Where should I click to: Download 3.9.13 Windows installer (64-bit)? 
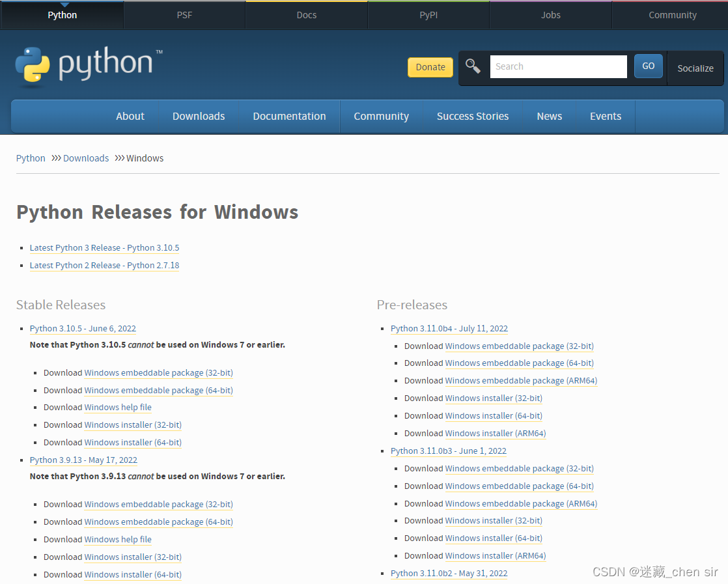(133, 575)
